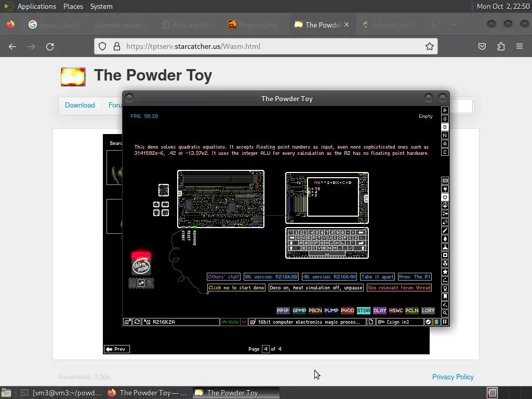532x399 pixels.
Task: Click the 'Take it apart' sign
Action: click(377, 277)
